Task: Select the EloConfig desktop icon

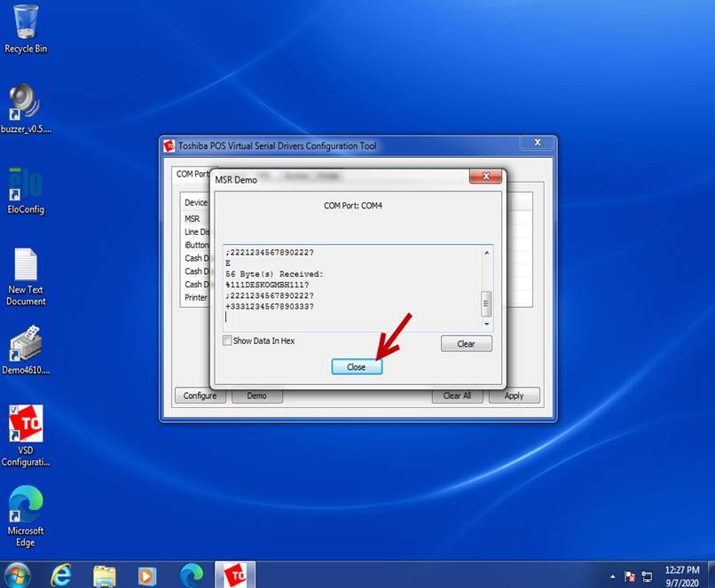Action: pos(26,188)
